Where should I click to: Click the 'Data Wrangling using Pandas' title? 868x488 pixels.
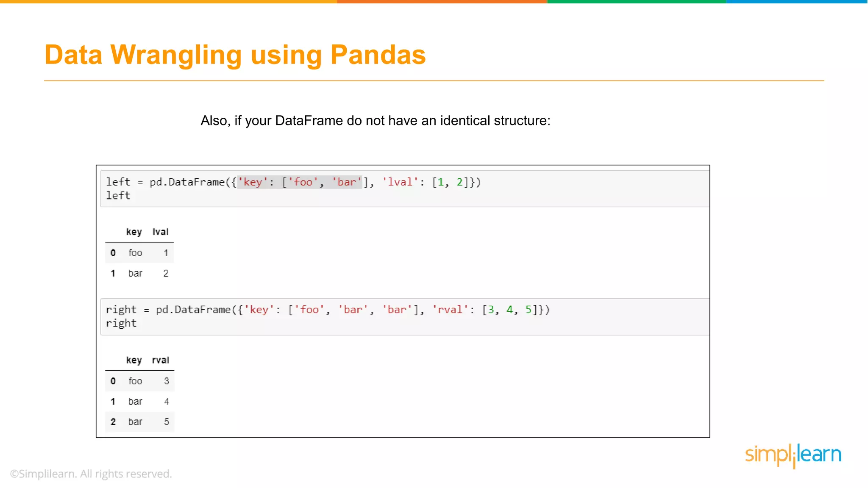point(235,55)
